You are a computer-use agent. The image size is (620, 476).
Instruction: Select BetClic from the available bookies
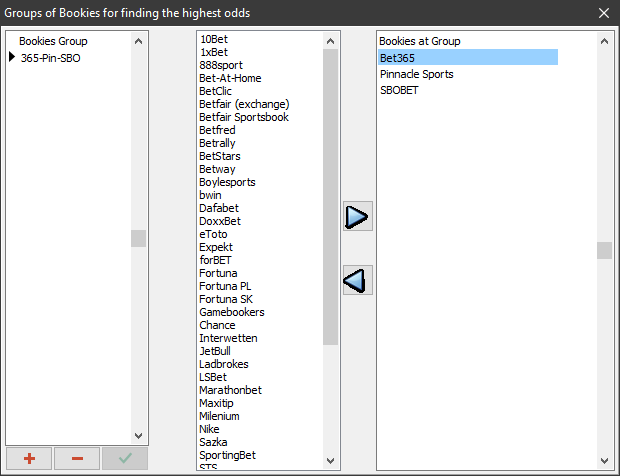click(215, 91)
